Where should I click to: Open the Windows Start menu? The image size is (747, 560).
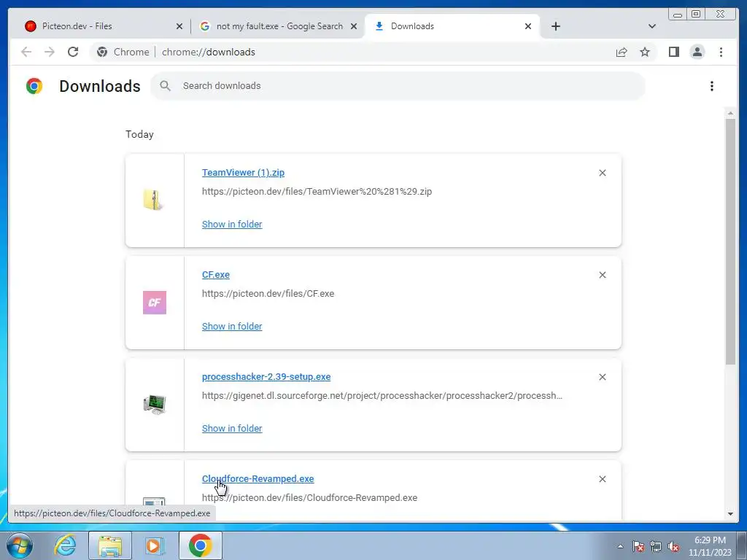click(x=20, y=545)
